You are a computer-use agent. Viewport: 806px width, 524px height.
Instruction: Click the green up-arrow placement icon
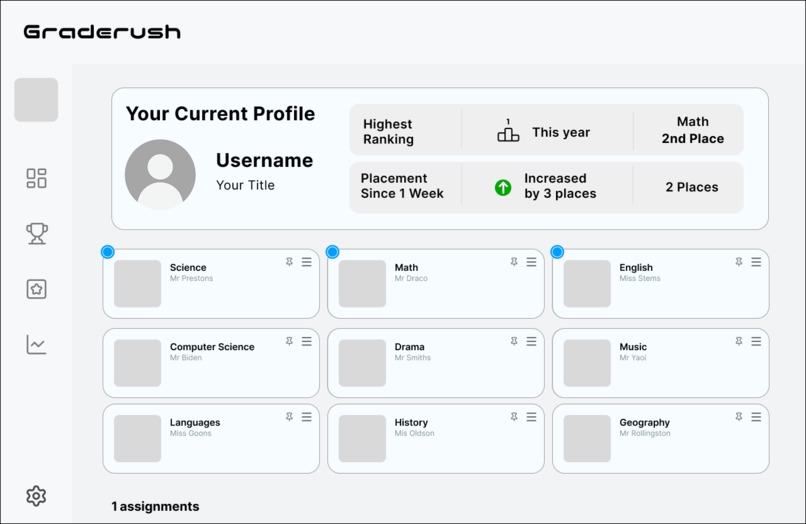503,187
